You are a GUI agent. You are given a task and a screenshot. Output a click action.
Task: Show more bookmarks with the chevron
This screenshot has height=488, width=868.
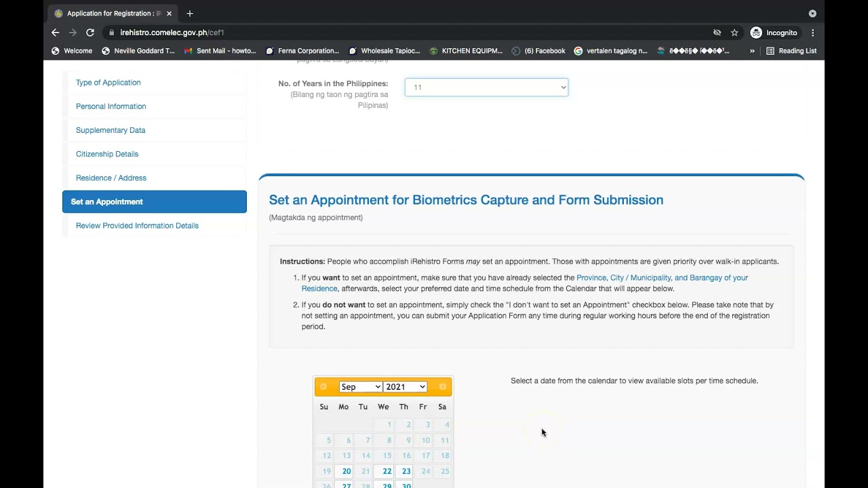(x=752, y=51)
